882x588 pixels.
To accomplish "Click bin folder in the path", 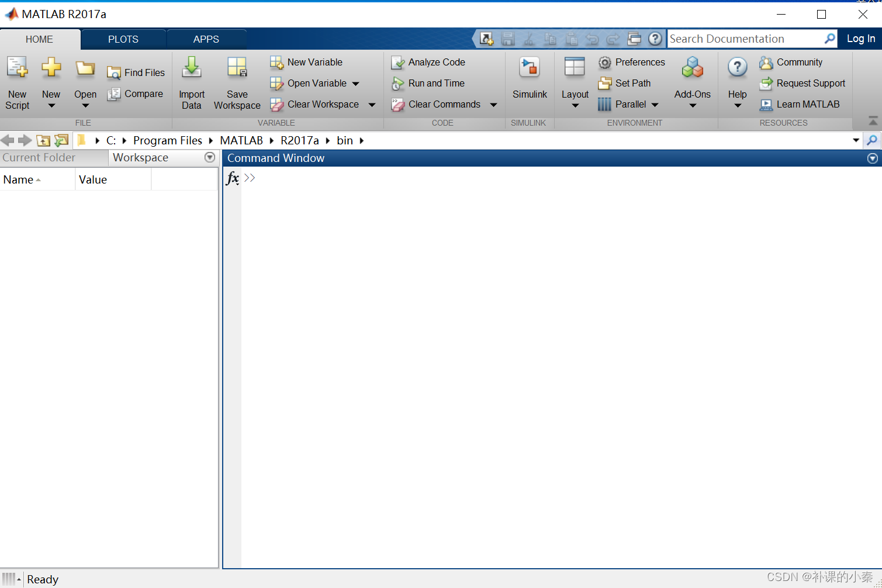I will [x=345, y=140].
